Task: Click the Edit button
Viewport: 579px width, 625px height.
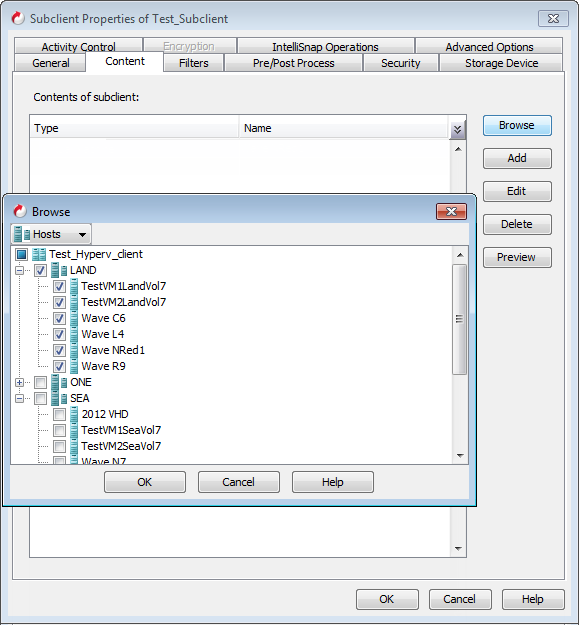Action: (x=517, y=191)
